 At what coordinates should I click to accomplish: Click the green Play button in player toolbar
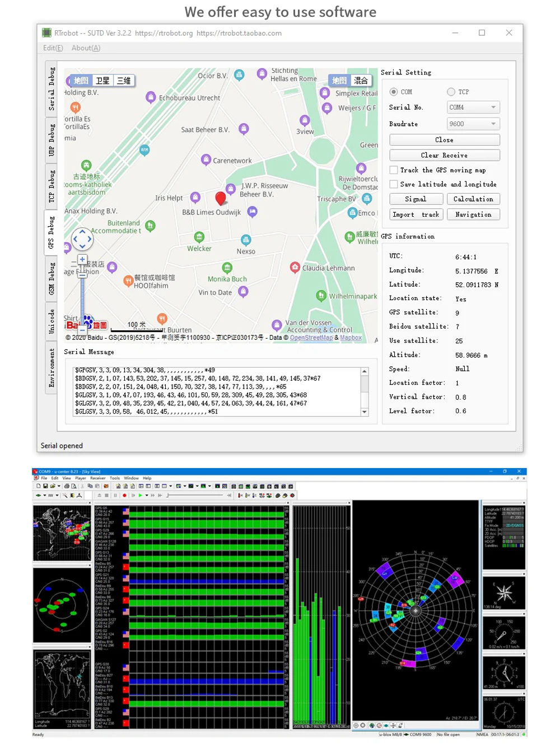pyautogui.click(x=140, y=495)
